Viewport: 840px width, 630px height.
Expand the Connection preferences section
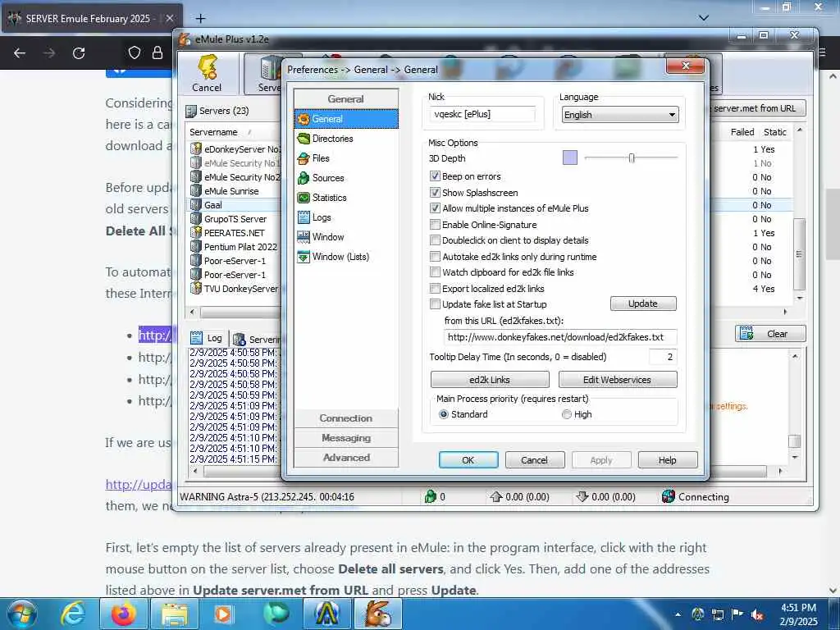[346, 418]
